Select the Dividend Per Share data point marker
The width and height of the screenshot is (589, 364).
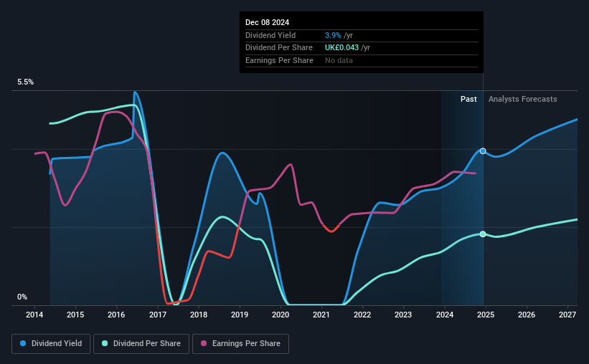point(483,234)
